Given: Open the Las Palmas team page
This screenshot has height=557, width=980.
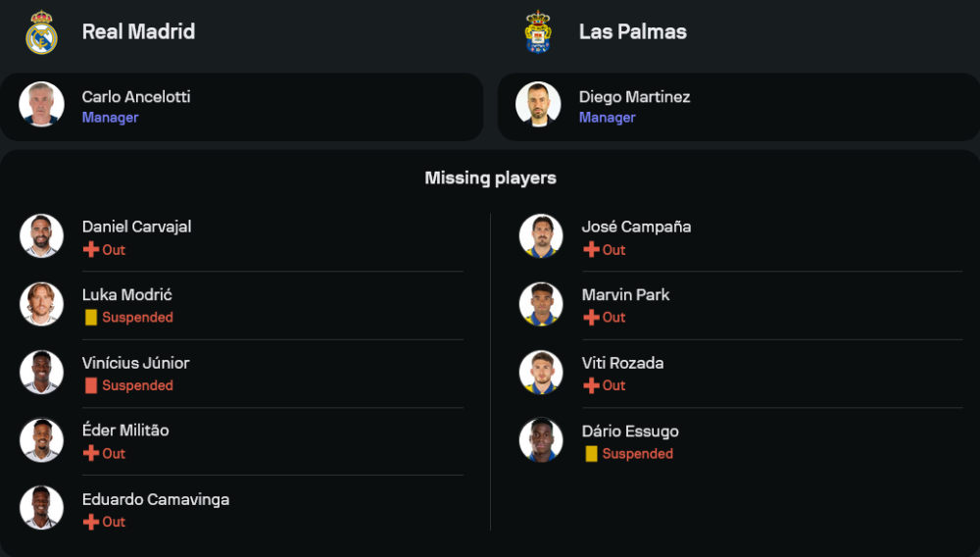Looking at the screenshot, I should coord(632,31).
